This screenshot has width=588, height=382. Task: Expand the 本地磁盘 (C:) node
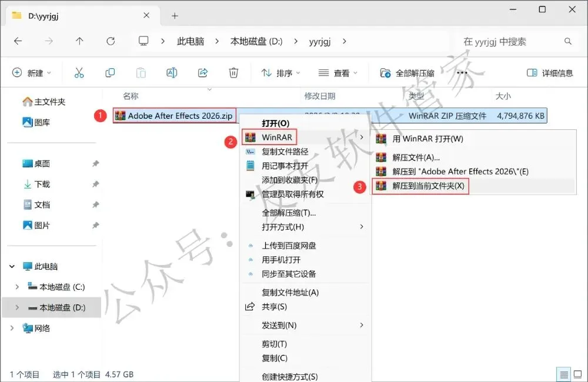coord(17,287)
